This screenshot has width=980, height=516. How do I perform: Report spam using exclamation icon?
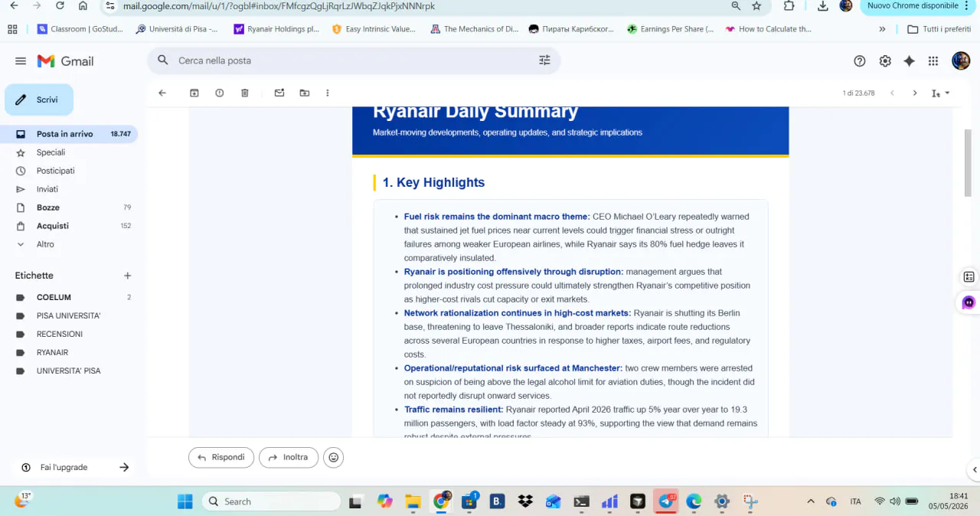pos(220,93)
